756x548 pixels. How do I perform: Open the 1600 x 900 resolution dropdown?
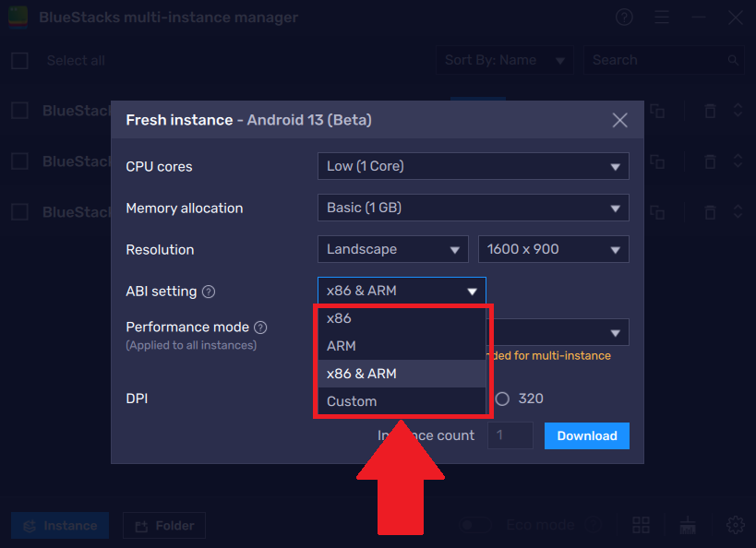(553, 249)
